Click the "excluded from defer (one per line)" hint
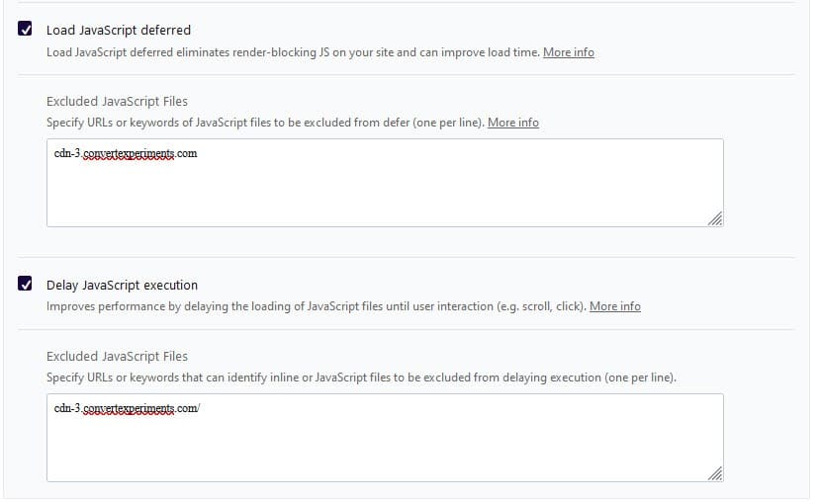 tap(396, 123)
